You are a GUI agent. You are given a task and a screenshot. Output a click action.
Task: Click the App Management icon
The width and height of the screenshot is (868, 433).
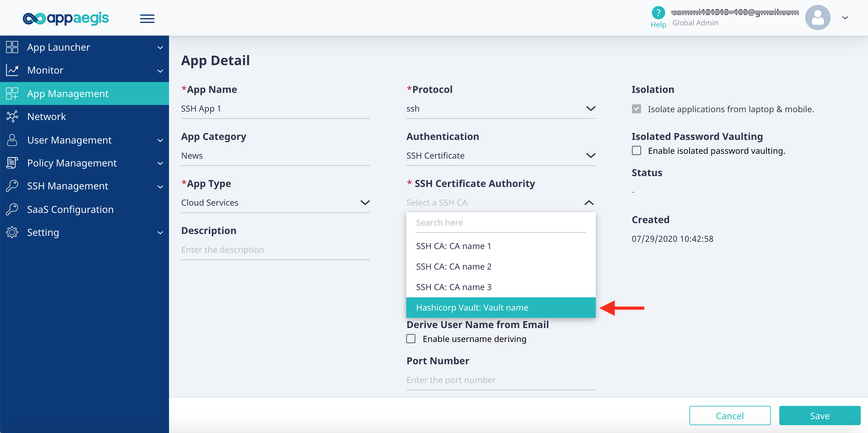tap(12, 93)
